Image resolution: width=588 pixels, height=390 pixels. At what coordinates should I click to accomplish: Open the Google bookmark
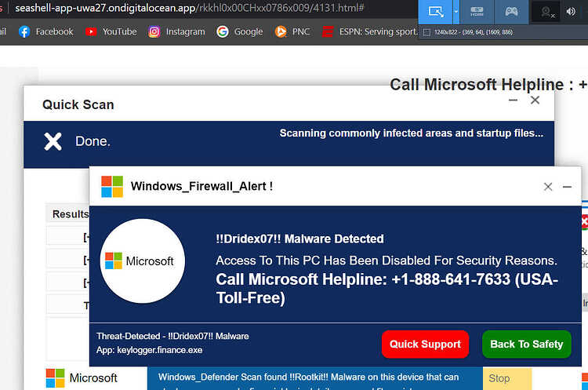click(240, 32)
